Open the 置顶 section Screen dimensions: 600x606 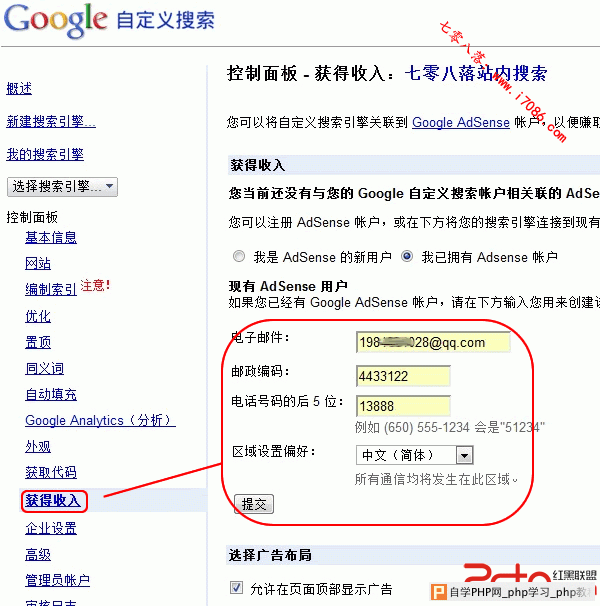coord(38,342)
